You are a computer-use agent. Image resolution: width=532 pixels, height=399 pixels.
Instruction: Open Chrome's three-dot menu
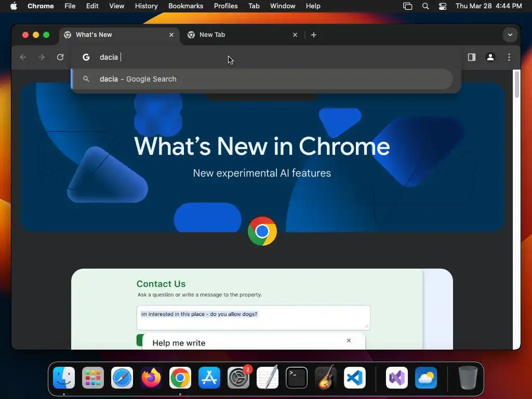(509, 57)
